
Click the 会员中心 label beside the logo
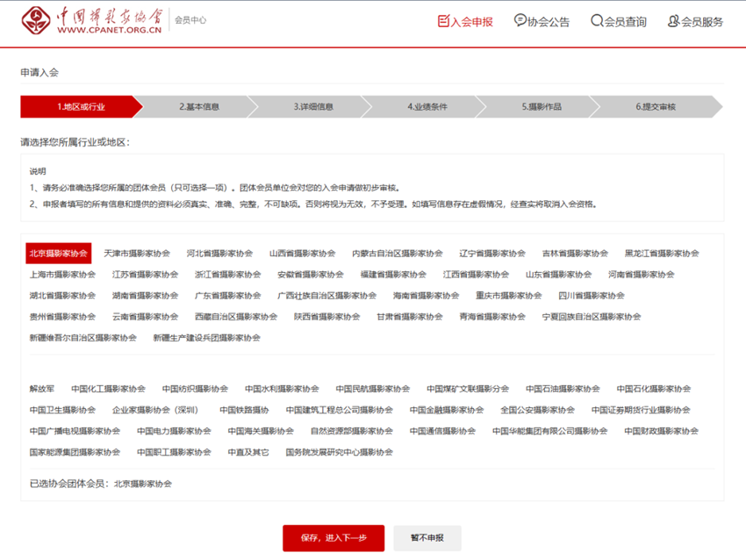click(190, 20)
